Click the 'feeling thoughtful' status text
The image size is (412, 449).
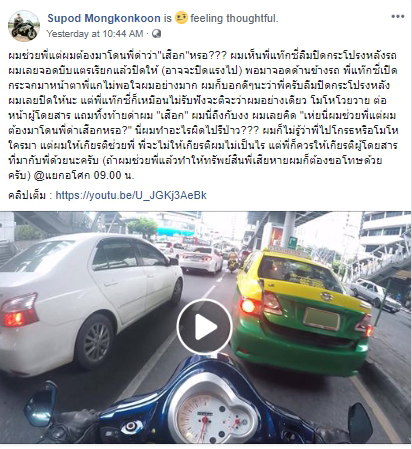click(234, 18)
